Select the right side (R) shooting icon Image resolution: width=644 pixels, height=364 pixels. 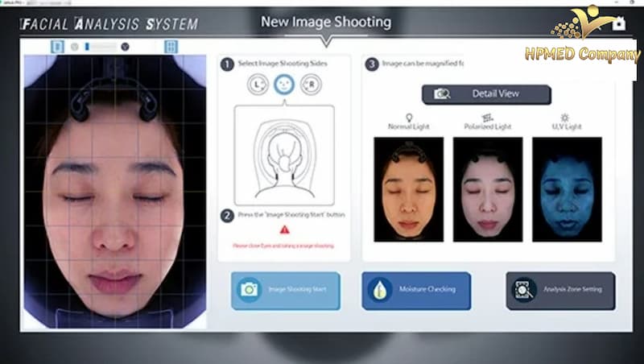pyautogui.click(x=309, y=84)
